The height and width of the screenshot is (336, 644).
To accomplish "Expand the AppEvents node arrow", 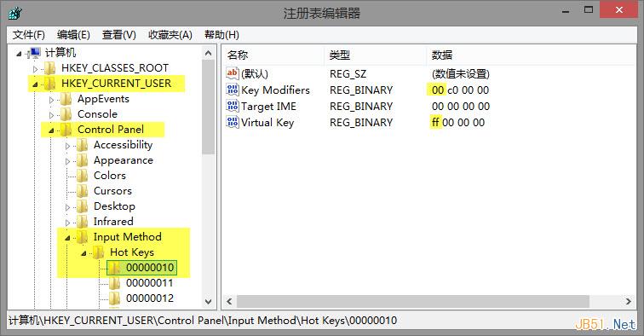I will point(51,100).
